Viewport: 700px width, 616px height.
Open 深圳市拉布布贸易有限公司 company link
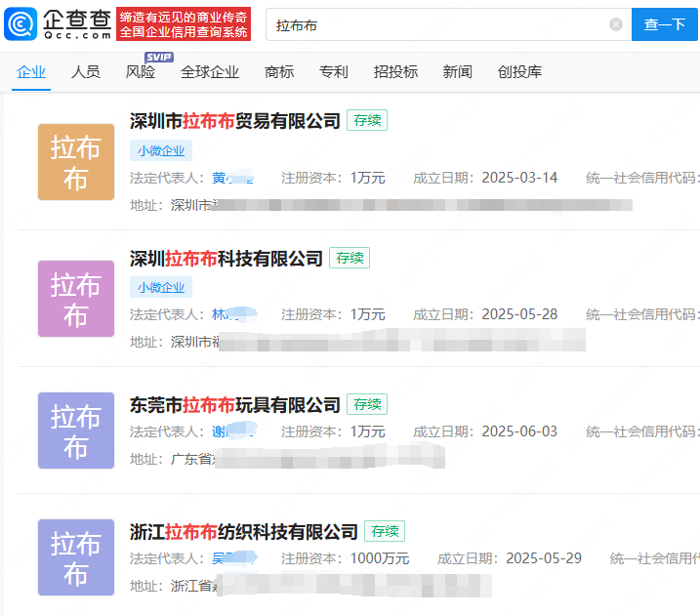(x=235, y=121)
